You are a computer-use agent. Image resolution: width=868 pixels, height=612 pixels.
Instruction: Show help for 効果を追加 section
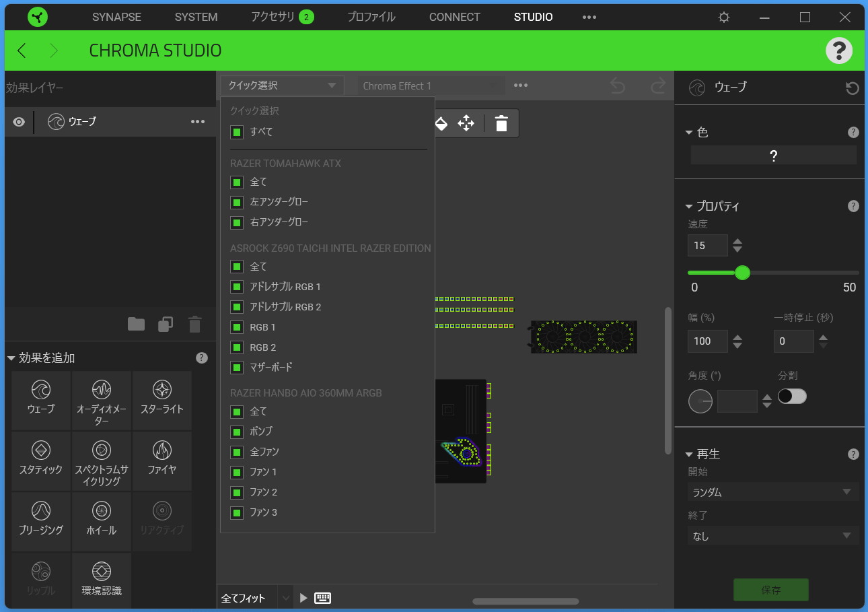point(201,358)
